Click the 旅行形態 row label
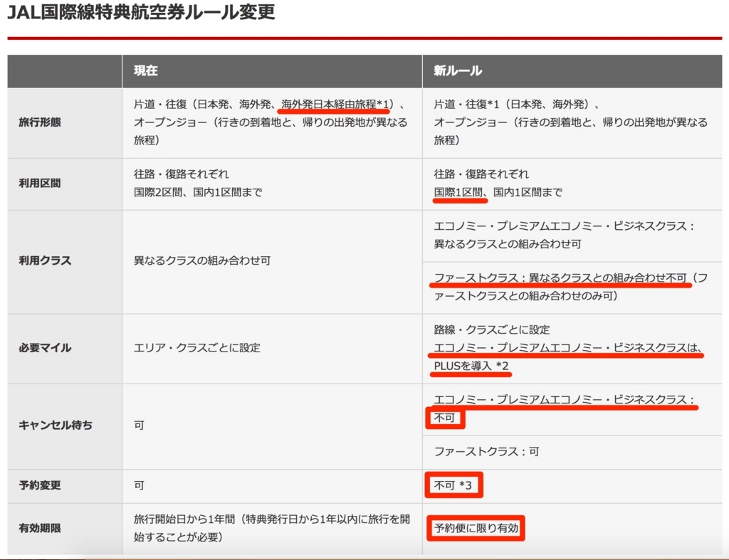The image size is (729, 560). point(40,122)
